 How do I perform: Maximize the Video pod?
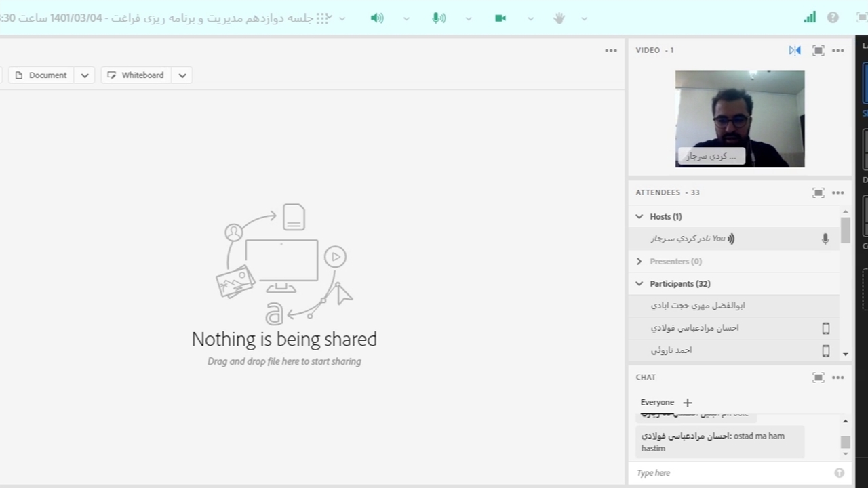(x=818, y=50)
